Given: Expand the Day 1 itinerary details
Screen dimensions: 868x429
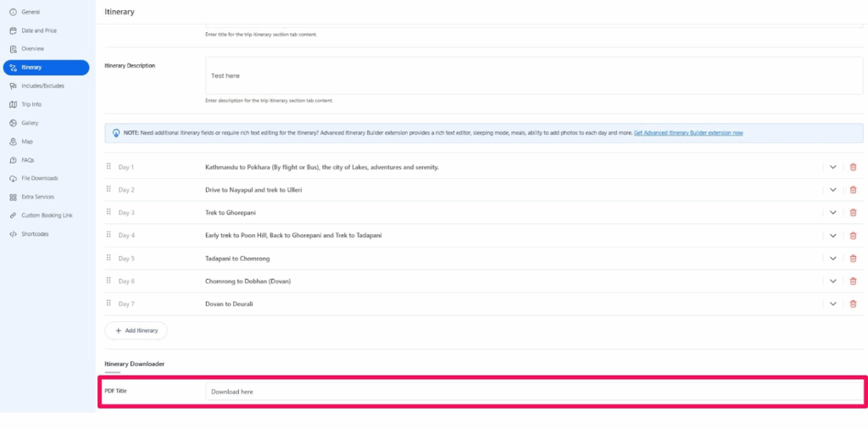Looking at the screenshot, I should (x=832, y=167).
